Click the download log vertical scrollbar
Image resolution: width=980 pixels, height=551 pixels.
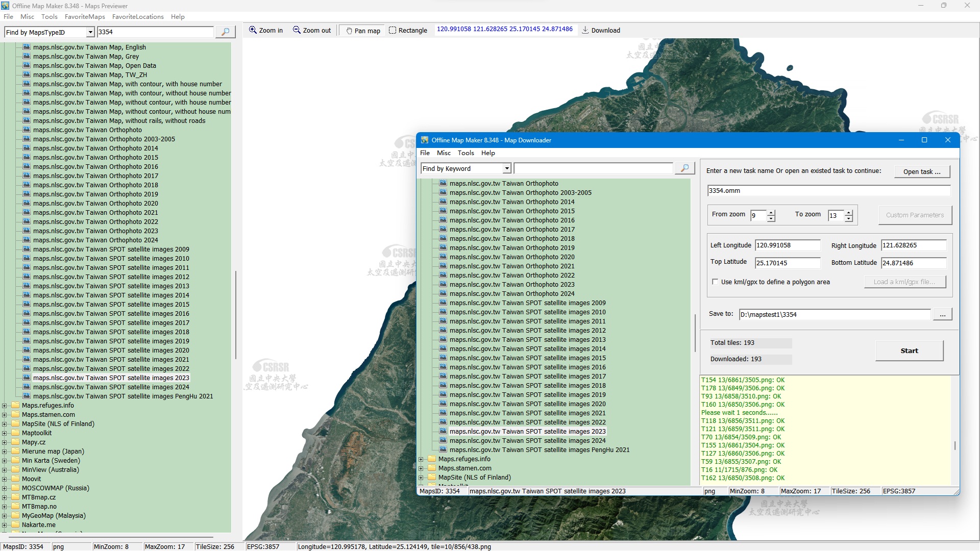pos(955,445)
